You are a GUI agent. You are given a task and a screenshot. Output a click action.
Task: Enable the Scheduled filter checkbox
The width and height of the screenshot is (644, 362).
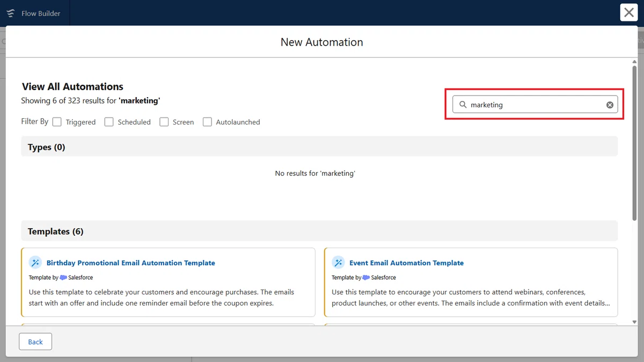coord(109,122)
